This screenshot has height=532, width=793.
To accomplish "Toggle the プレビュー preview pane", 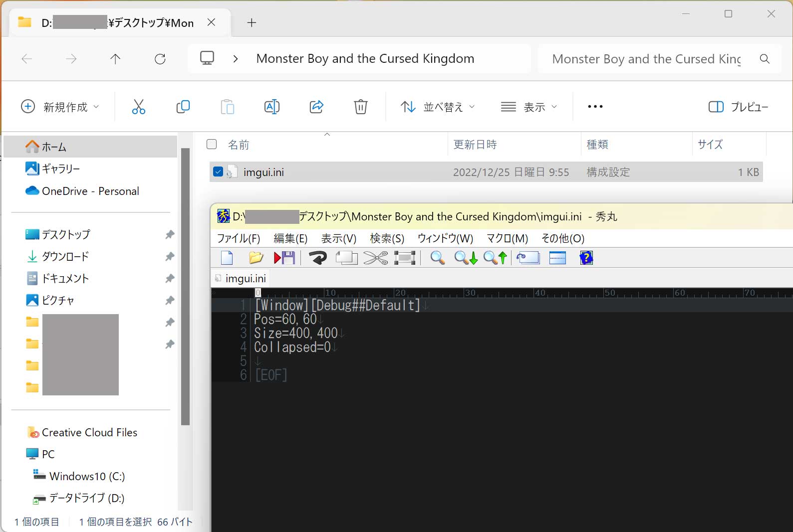I will pyautogui.click(x=738, y=107).
